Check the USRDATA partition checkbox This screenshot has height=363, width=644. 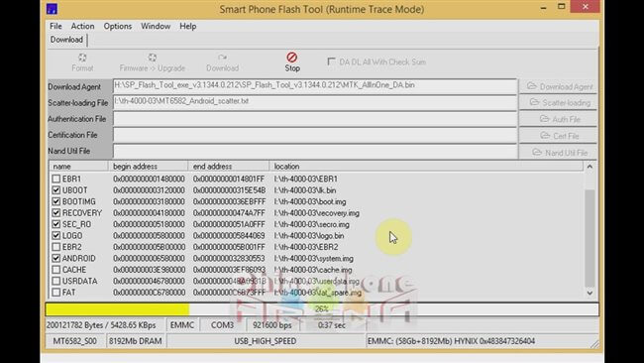tap(56, 282)
